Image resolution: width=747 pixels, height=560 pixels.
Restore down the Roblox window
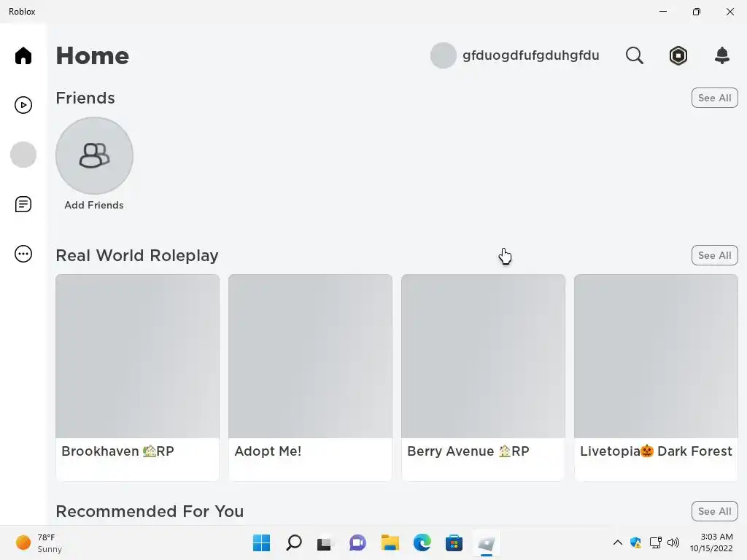tap(697, 12)
